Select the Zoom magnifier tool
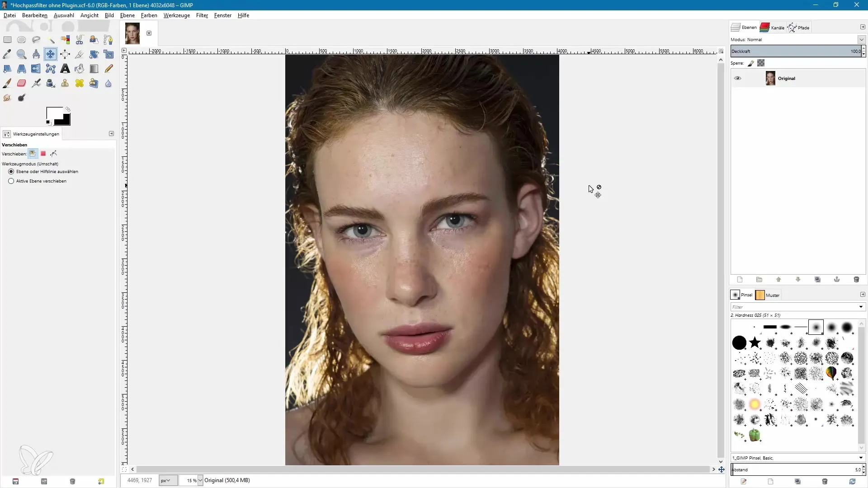The width and height of the screenshot is (868, 488). [22, 54]
